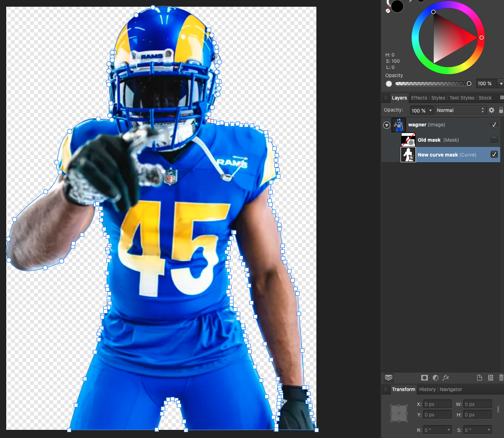Click the lock layer padlock icon
Viewport: 504px width, 438px height.
point(501,110)
